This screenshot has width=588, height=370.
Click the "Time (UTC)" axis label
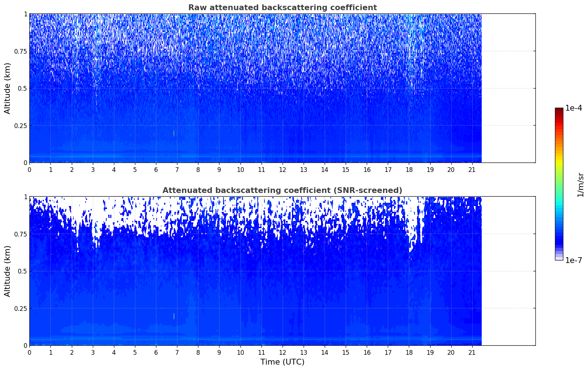[282, 362]
